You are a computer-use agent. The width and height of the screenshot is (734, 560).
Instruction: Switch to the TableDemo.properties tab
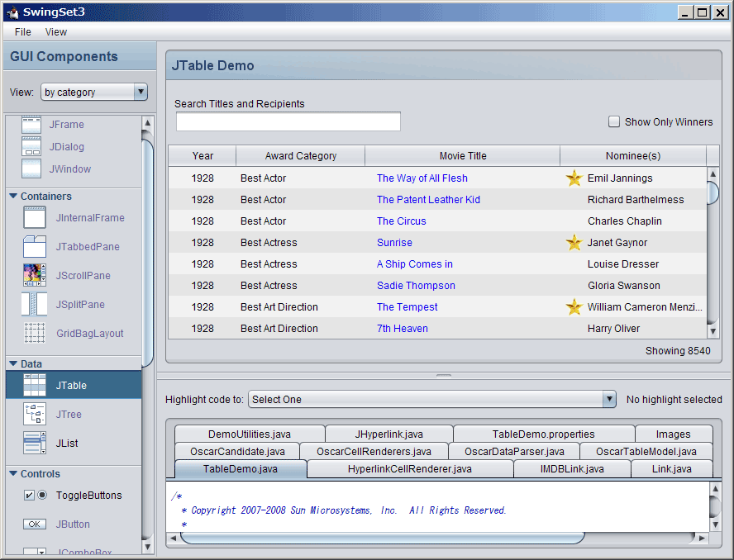coord(544,434)
